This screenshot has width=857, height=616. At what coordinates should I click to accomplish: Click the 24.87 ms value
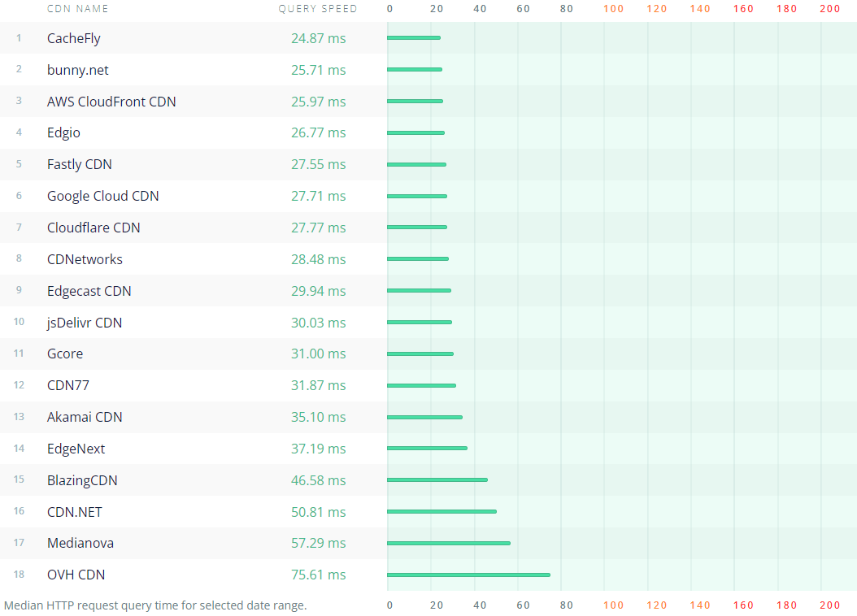(319, 38)
